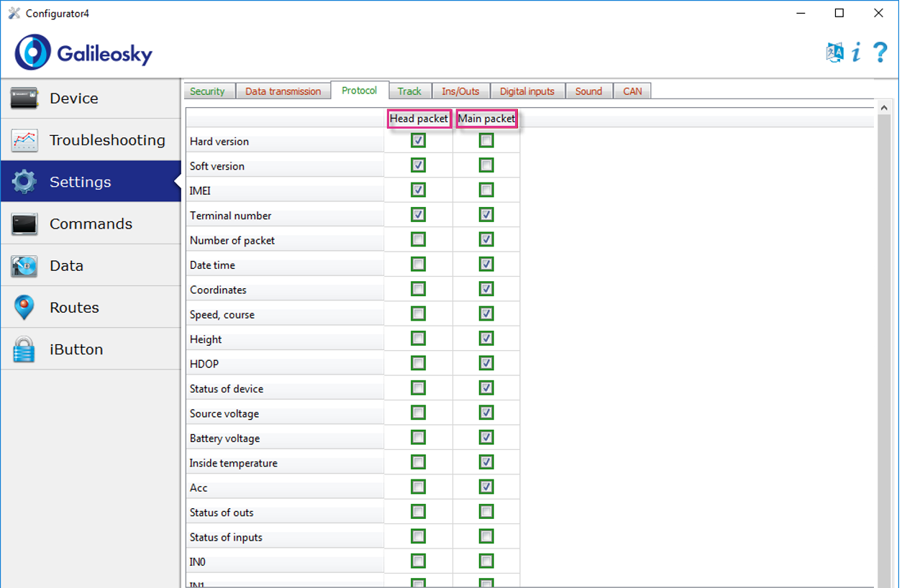Uncheck Hard version in Head packet
902x588 pixels.
click(x=418, y=141)
